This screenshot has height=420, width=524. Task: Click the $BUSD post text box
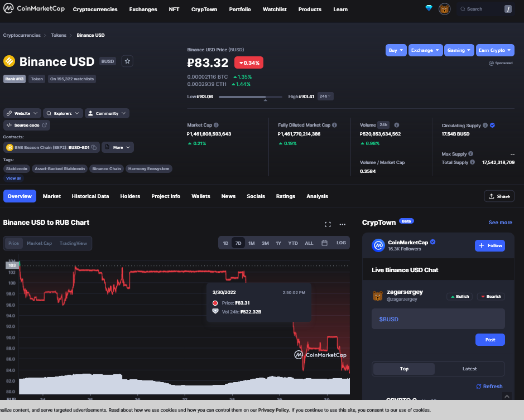tap(438, 319)
